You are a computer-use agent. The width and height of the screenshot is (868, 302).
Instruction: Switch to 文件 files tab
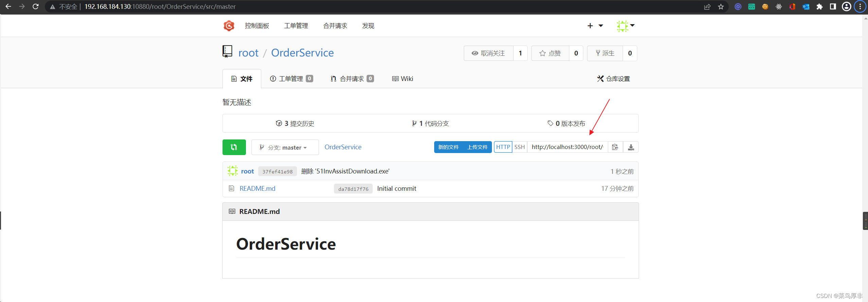242,79
